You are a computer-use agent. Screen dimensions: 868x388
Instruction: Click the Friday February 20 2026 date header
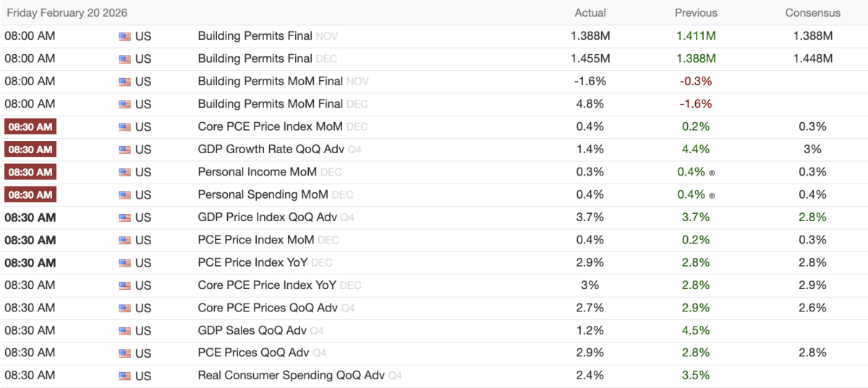point(67,13)
